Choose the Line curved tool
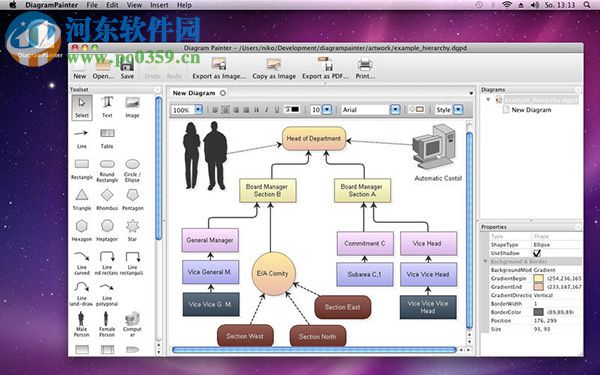Image resolution: width=600 pixels, height=375 pixels. pos(82,263)
